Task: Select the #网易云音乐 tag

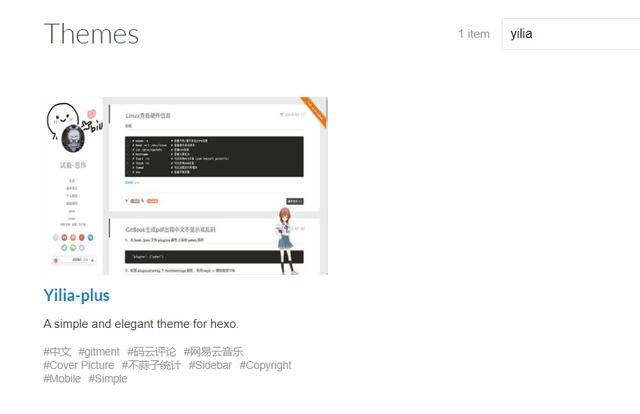Action: click(213, 352)
